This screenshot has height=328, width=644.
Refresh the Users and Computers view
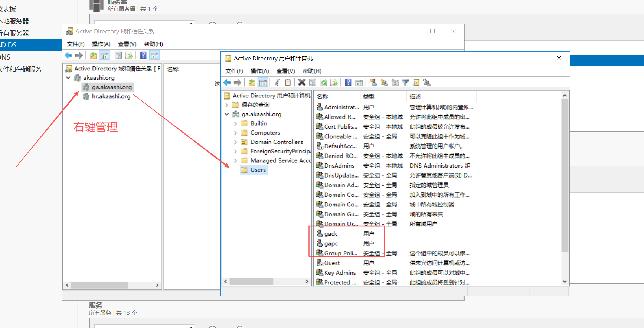[x=324, y=83]
